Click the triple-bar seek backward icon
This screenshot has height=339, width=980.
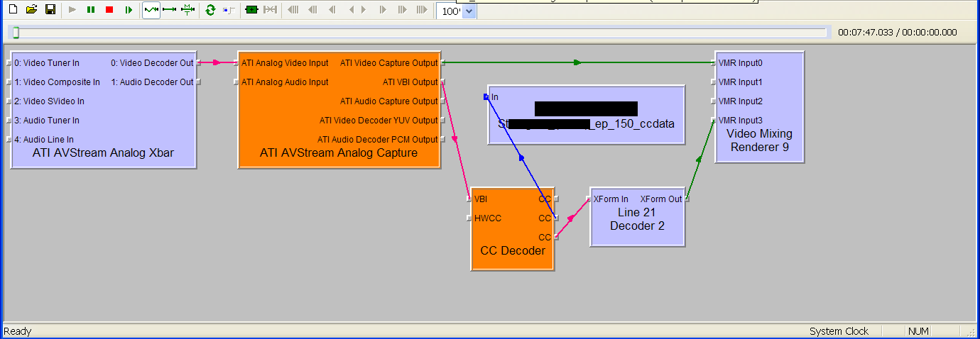point(293,10)
